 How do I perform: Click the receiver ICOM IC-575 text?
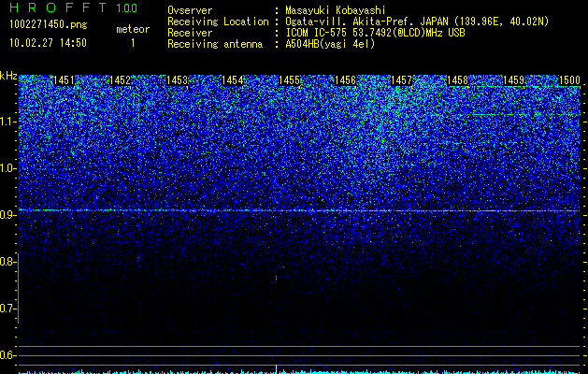pyautogui.click(x=375, y=33)
